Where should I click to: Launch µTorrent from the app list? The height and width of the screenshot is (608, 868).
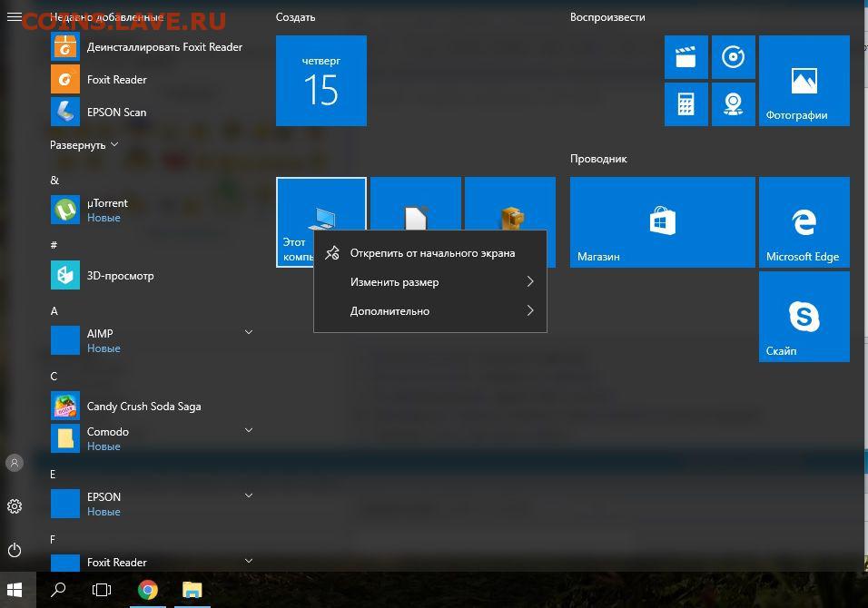65,211
